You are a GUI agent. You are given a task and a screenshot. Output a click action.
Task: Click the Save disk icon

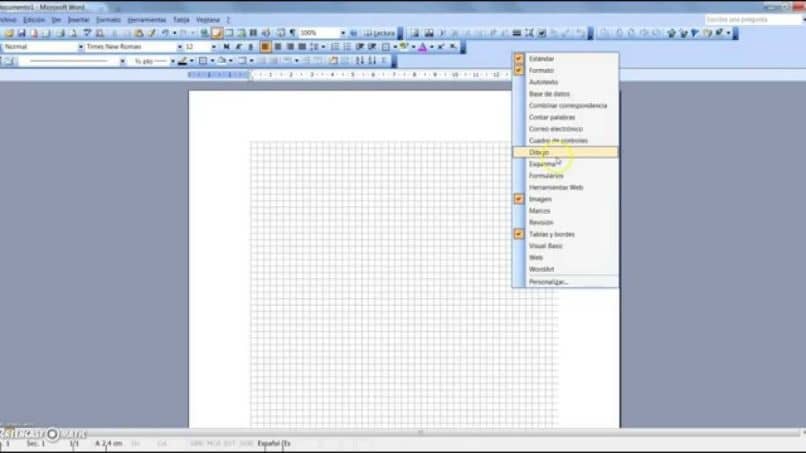(22, 33)
